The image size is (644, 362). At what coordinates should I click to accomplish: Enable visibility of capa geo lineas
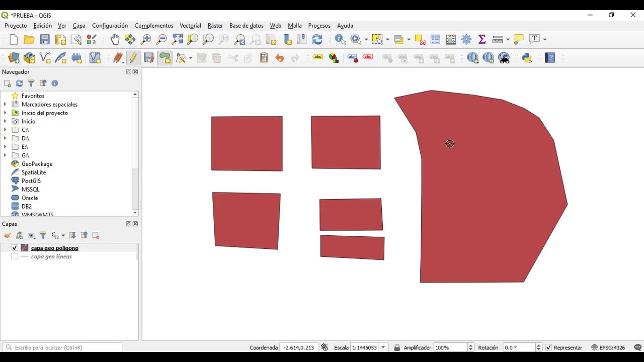[x=15, y=256]
